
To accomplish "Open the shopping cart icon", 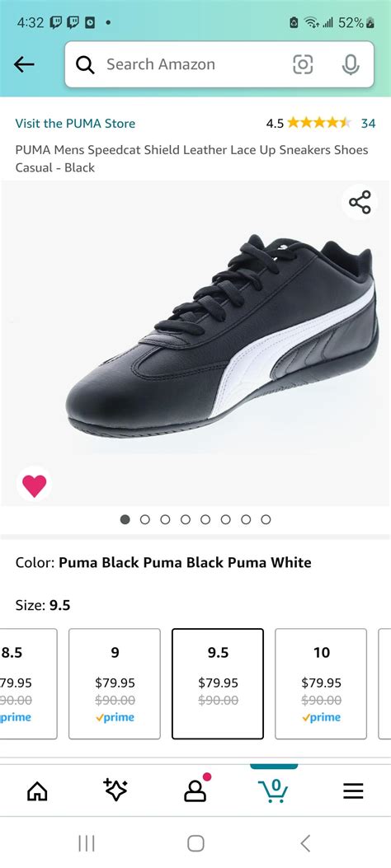I will pos(274,791).
